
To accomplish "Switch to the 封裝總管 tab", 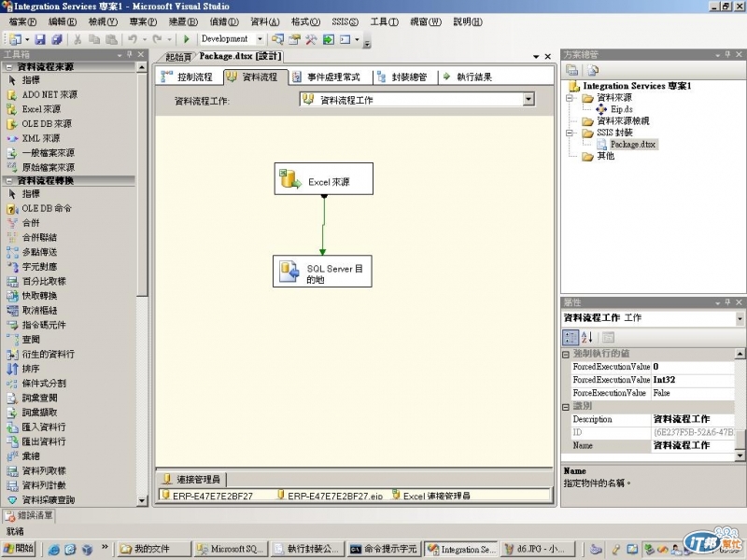I will point(403,77).
